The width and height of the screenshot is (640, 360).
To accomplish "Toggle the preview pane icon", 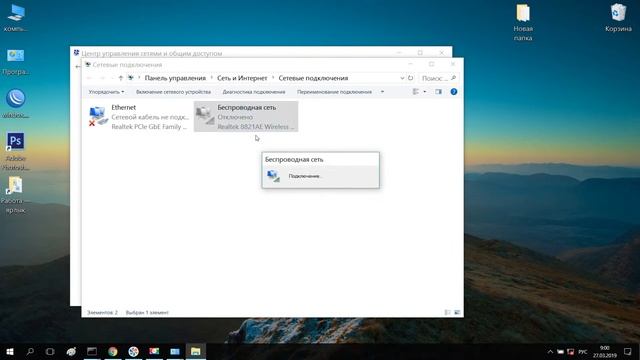I will click(438, 92).
